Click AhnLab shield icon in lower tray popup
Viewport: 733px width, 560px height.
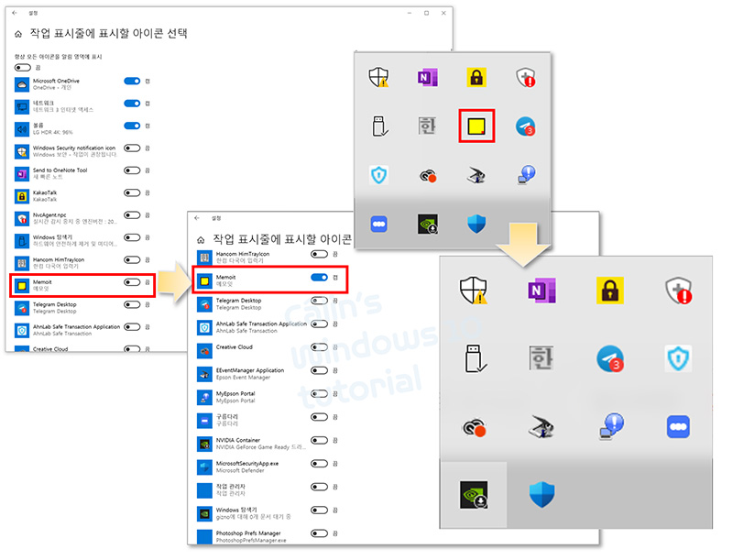(x=678, y=358)
